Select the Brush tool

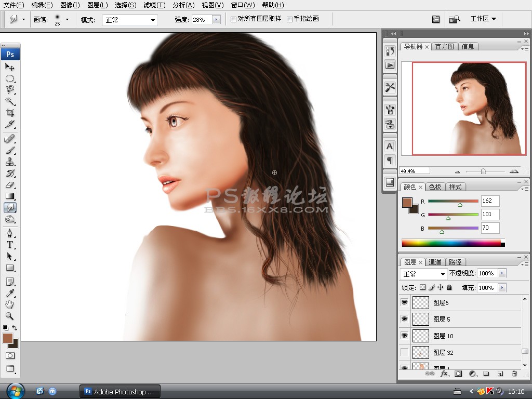point(10,150)
